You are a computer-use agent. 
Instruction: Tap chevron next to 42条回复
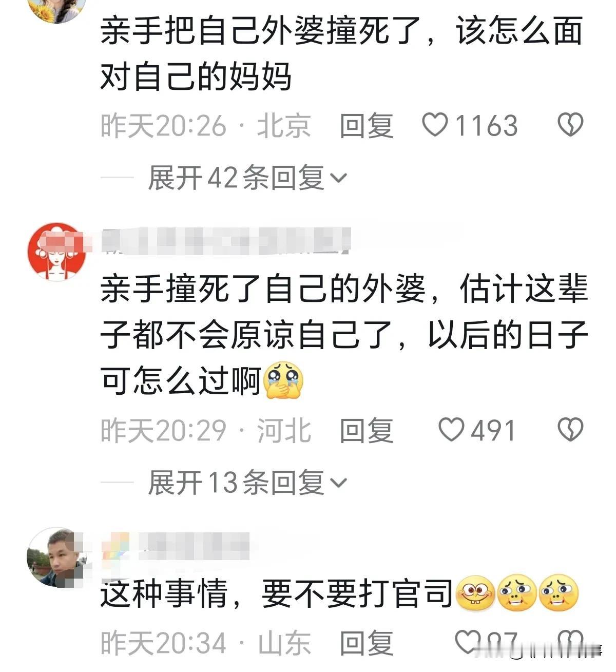(x=339, y=179)
